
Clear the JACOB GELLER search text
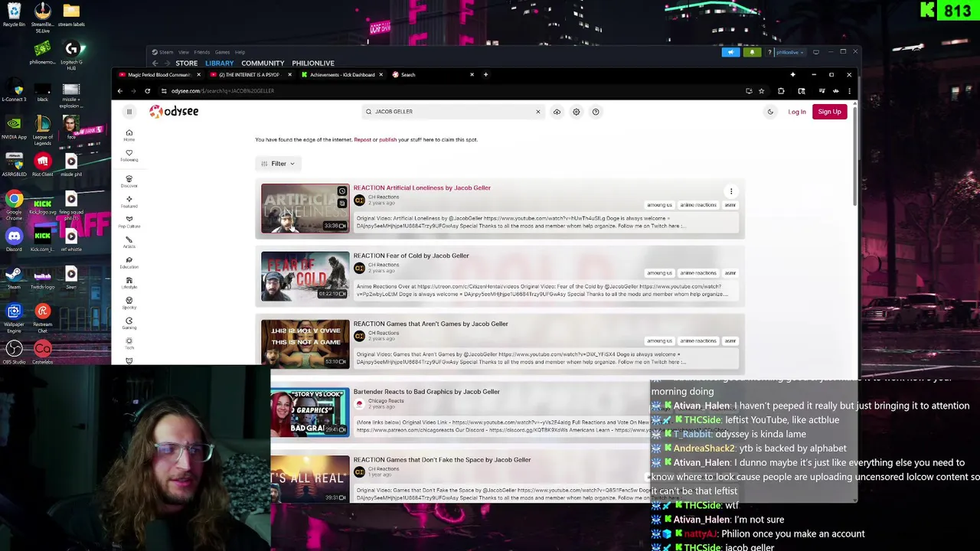click(537, 112)
